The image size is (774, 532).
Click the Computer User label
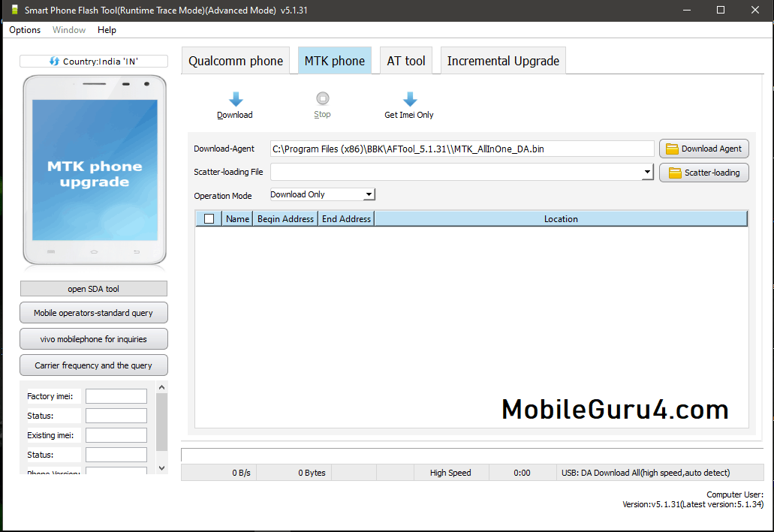click(735, 494)
